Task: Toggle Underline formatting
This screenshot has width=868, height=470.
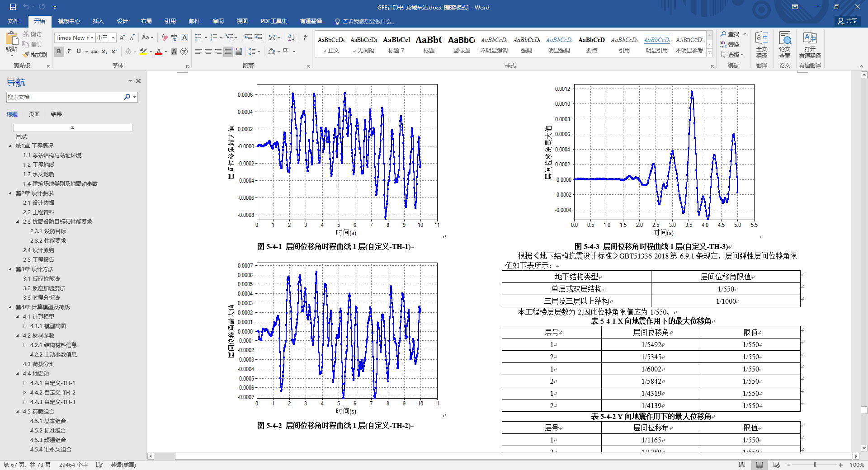Action: point(79,52)
